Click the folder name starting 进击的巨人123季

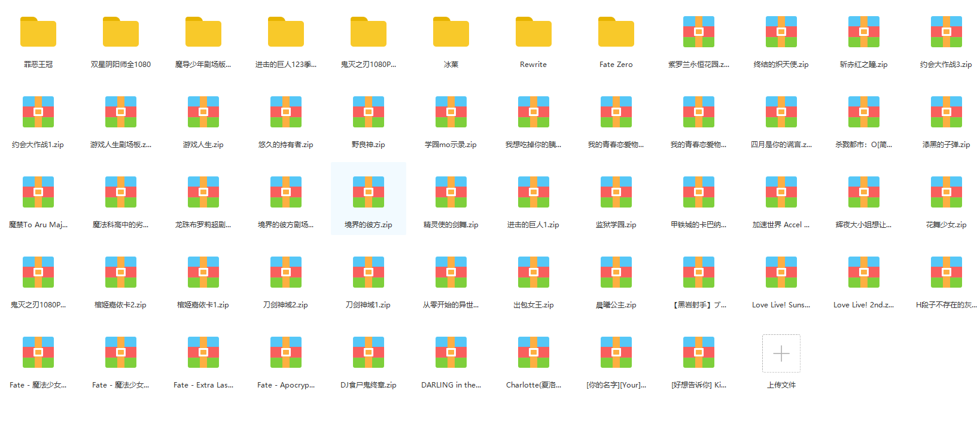(x=286, y=65)
